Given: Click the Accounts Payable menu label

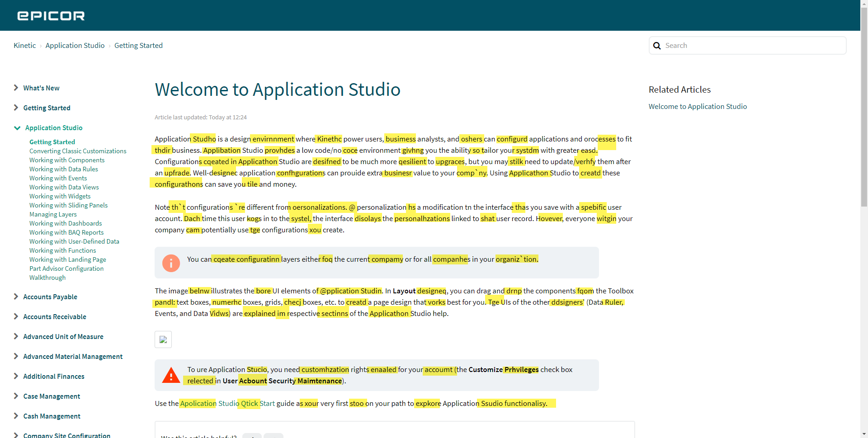Looking at the screenshot, I should pos(50,297).
